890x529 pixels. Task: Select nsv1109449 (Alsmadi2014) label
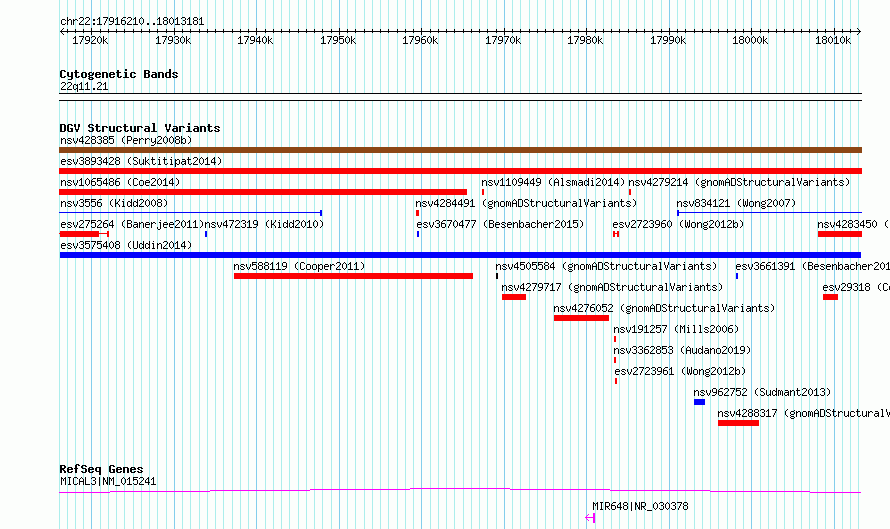point(553,182)
